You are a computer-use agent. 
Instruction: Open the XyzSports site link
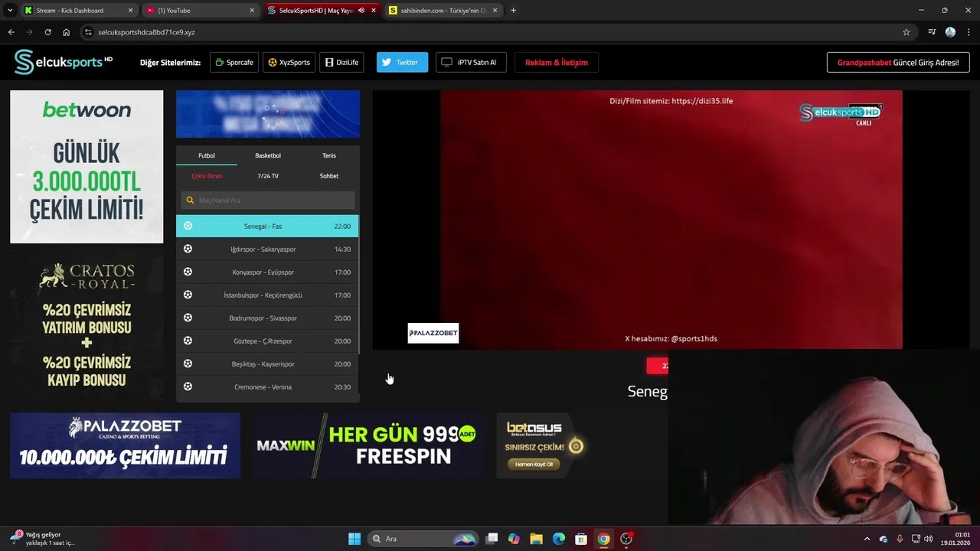pyautogui.click(x=289, y=63)
